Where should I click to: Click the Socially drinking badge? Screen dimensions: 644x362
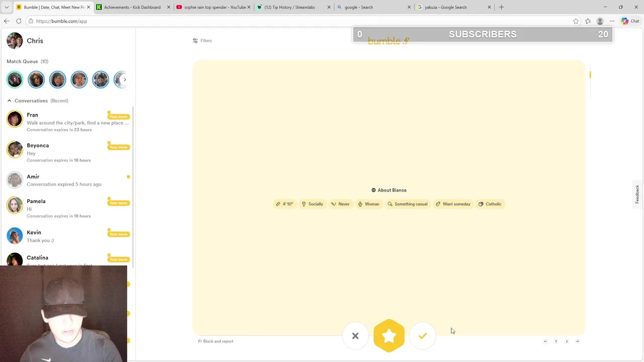coord(312,204)
